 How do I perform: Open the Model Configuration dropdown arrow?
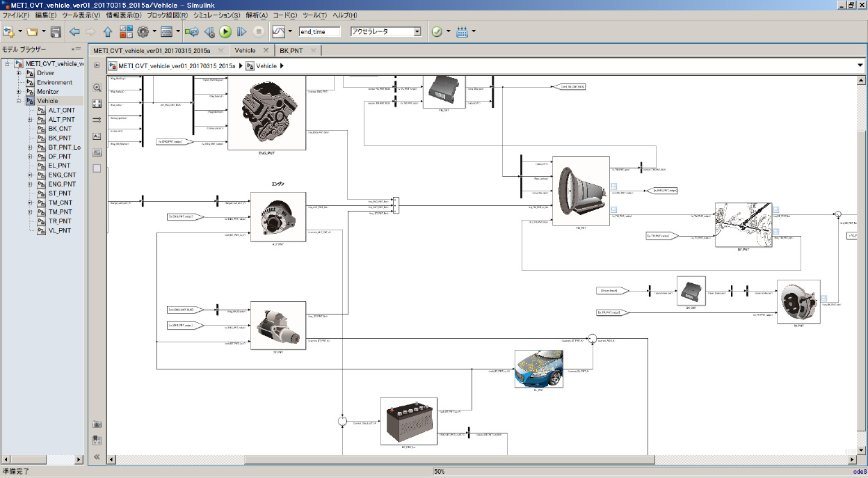(154, 31)
